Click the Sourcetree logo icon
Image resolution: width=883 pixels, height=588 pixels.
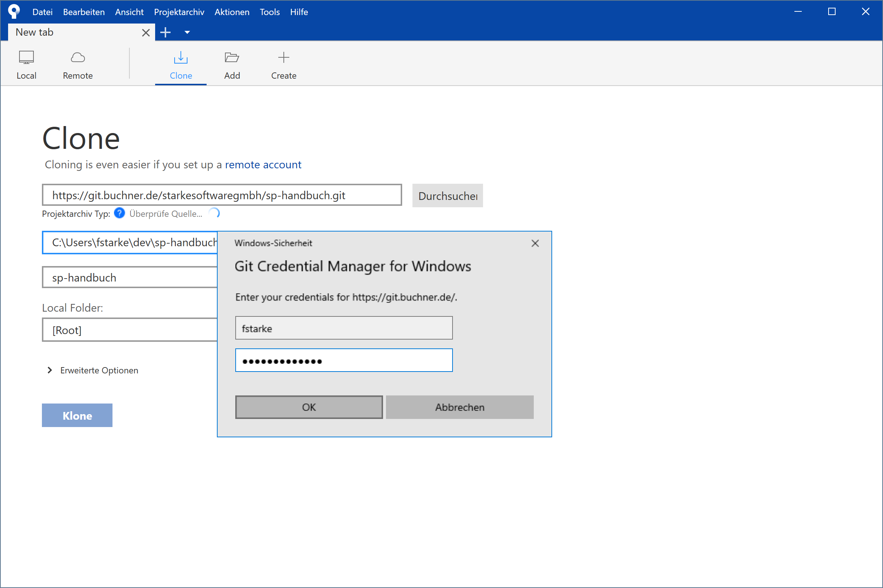click(x=14, y=11)
